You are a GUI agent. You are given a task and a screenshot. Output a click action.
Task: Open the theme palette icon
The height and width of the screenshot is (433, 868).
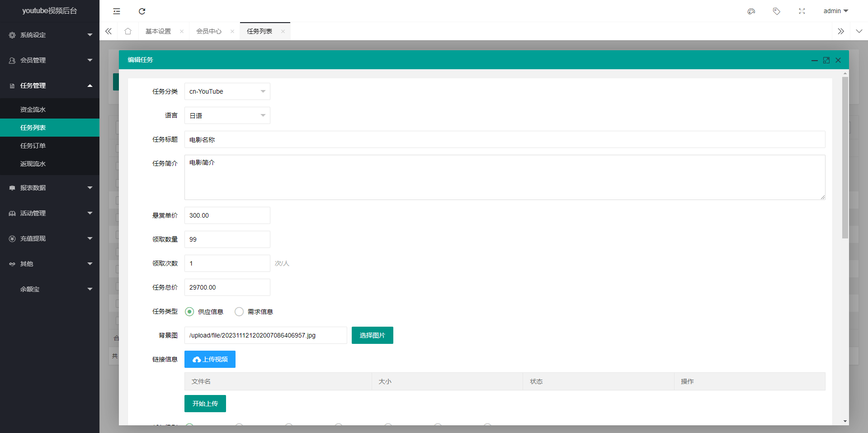pyautogui.click(x=751, y=11)
